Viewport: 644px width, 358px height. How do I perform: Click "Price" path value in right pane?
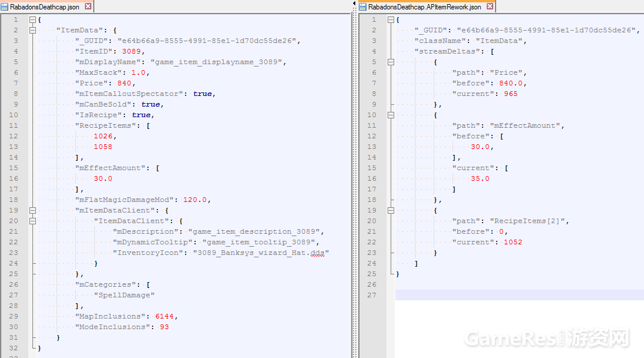[506, 72]
